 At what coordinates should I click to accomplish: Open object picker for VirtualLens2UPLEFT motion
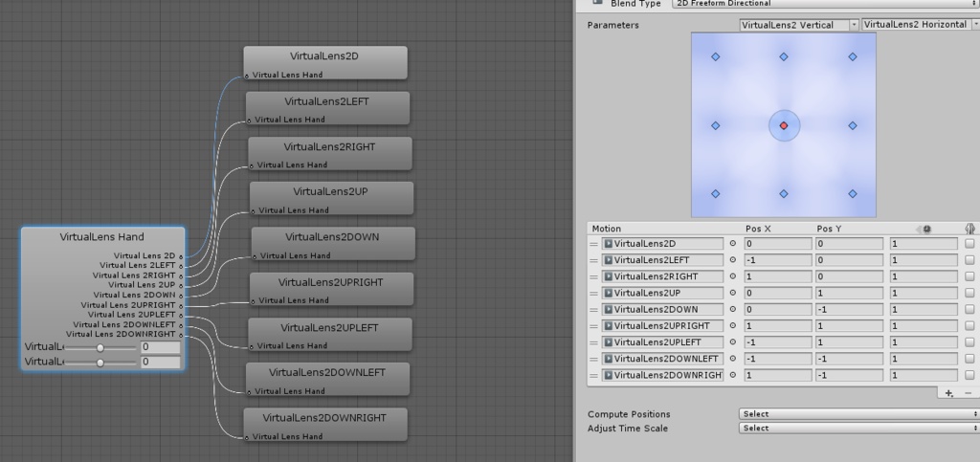tap(732, 342)
